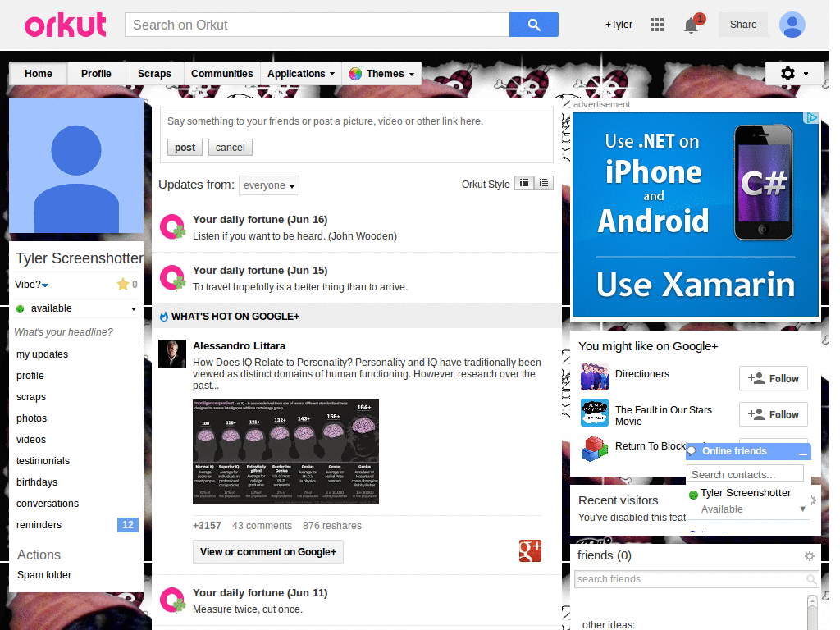This screenshot has width=840, height=630.
Task: Click the Themes color wheel icon
Action: pyautogui.click(x=354, y=74)
